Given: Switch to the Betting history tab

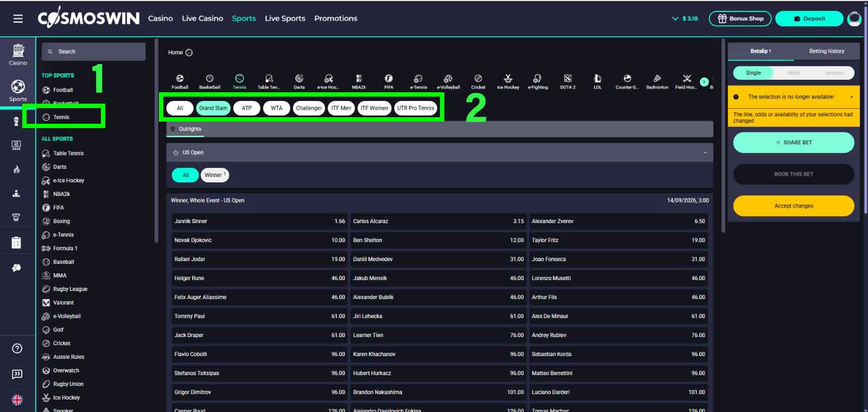Looking at the screenshot, I should click(x=827, y=51).
